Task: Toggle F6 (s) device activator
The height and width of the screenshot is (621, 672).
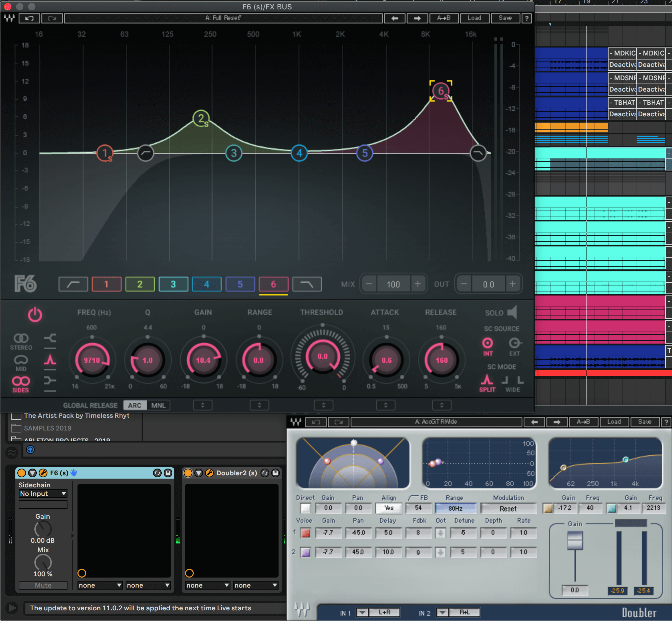Action: tap(21, 473)
